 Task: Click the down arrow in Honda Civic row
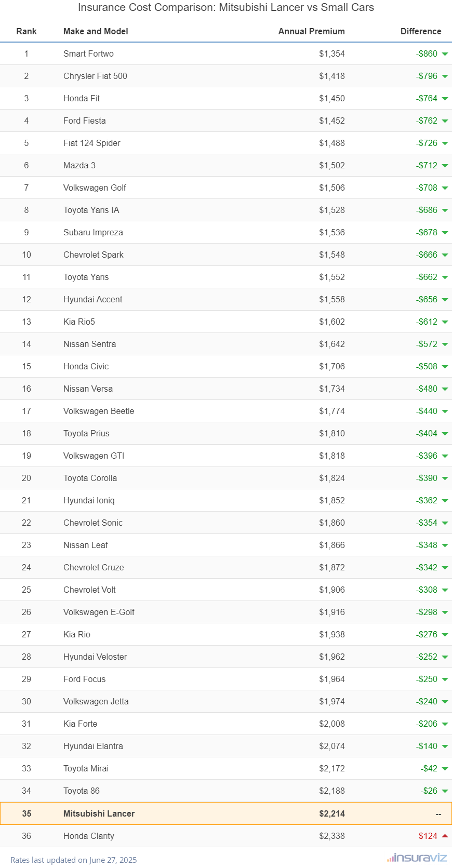point(445,367)
